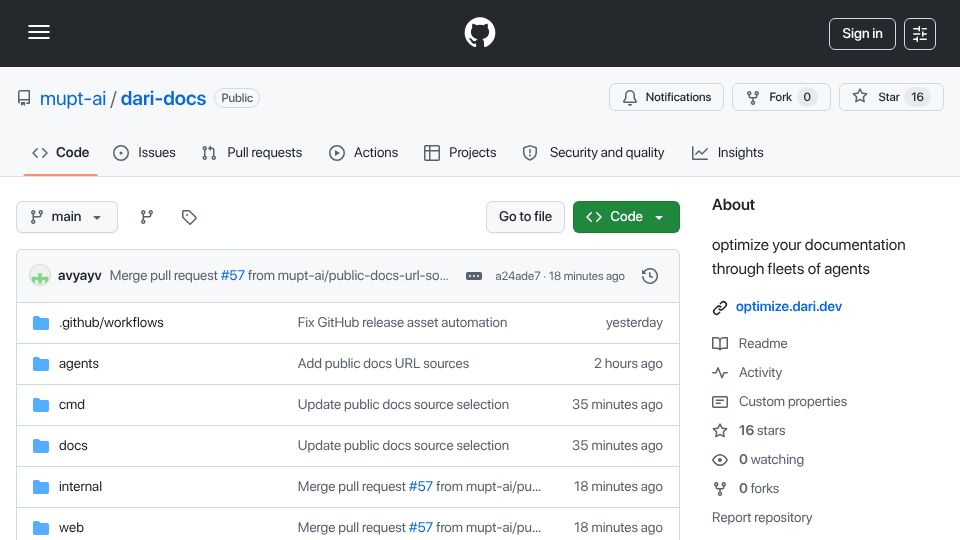The image size is (960, 540).
Task: Open the Actions tab
Action: point(364,152)
